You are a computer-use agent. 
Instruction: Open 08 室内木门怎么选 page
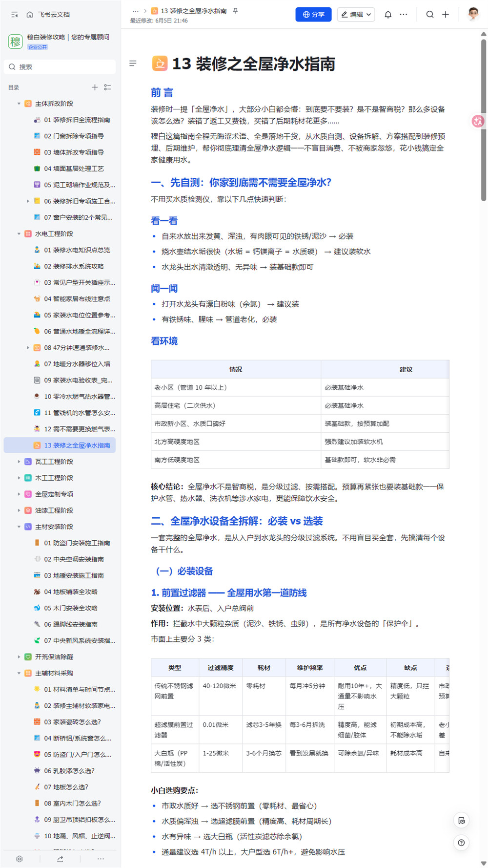[72, 803]
